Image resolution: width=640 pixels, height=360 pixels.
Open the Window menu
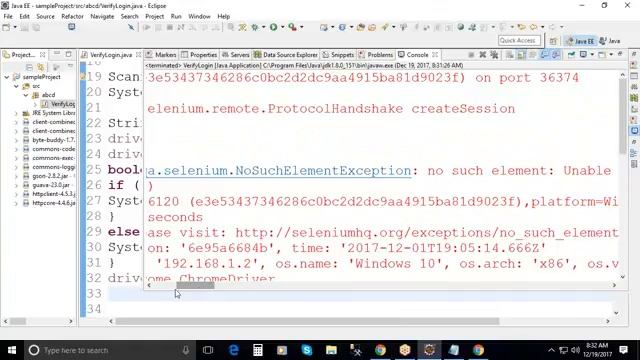point(199,16)
